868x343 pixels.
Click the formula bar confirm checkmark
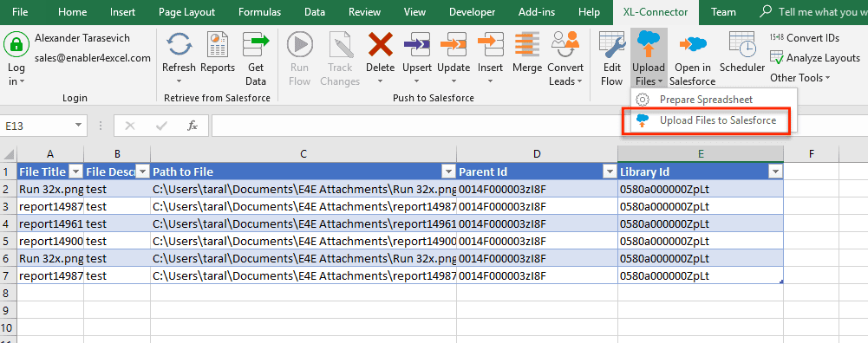(x=161, y=126)
